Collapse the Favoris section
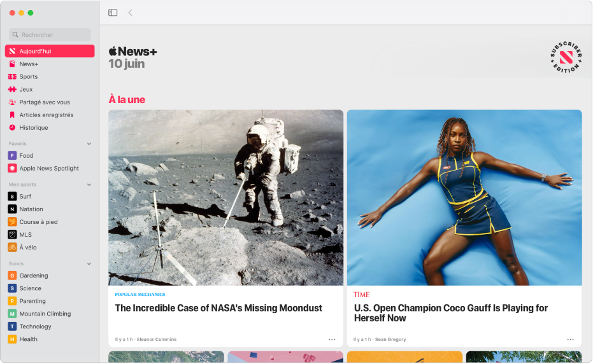 point(89,144)
